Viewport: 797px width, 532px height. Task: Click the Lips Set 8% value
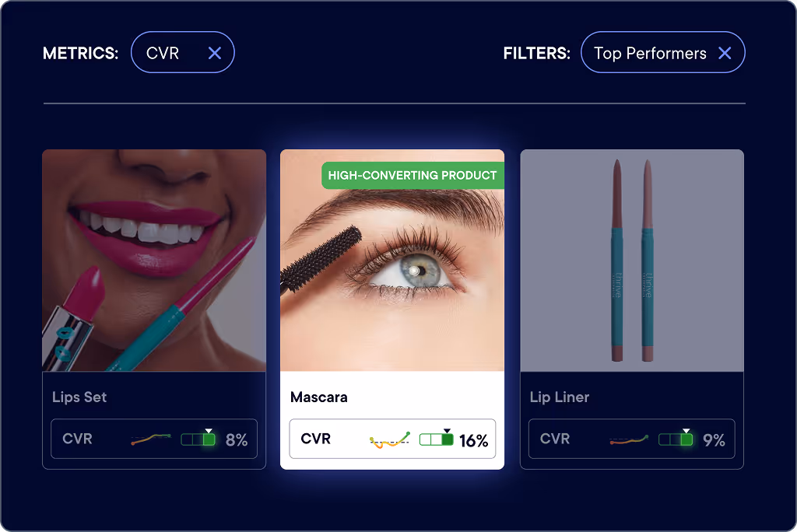(x=237, y=439)
